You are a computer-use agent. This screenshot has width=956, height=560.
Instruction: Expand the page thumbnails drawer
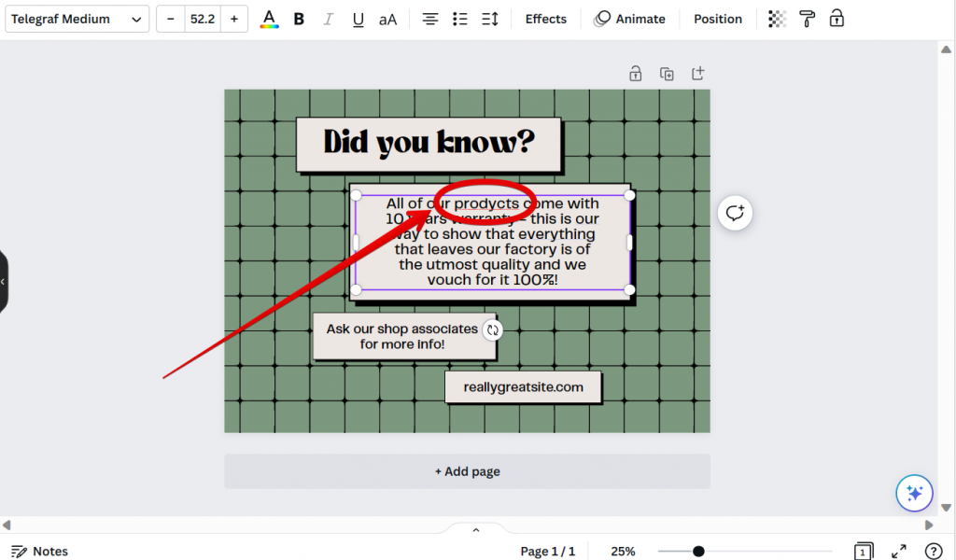(476, 530)
